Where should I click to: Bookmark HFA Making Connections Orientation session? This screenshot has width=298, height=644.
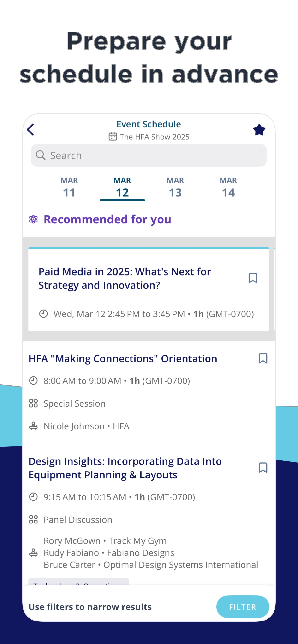pyautogui.click(x=263, y=358)
